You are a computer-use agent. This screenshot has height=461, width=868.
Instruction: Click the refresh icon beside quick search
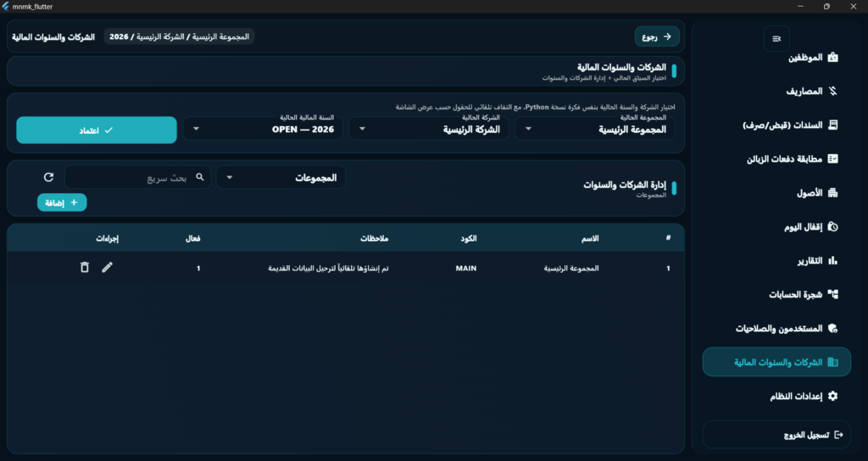(48, 177)
